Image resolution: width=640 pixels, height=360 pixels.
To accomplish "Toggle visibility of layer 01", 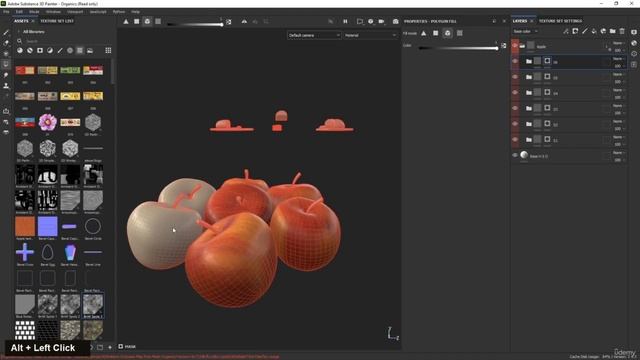I will [x=515, y=140].
